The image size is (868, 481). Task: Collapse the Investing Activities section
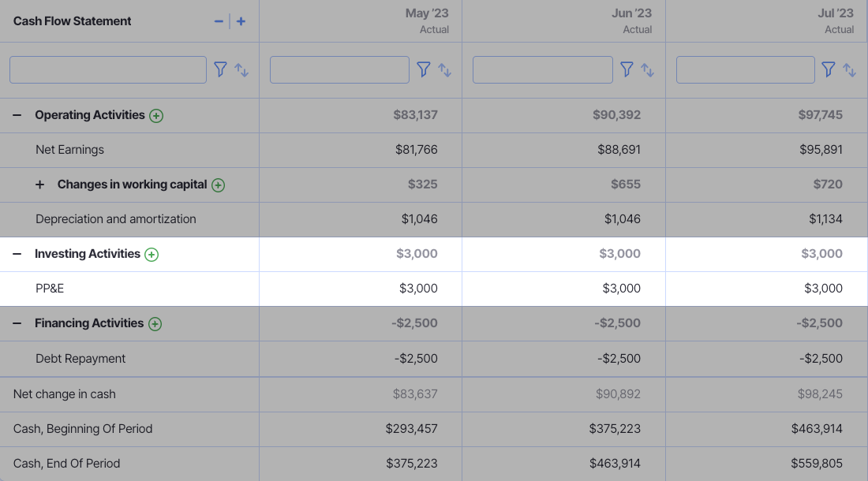point(16,254)
